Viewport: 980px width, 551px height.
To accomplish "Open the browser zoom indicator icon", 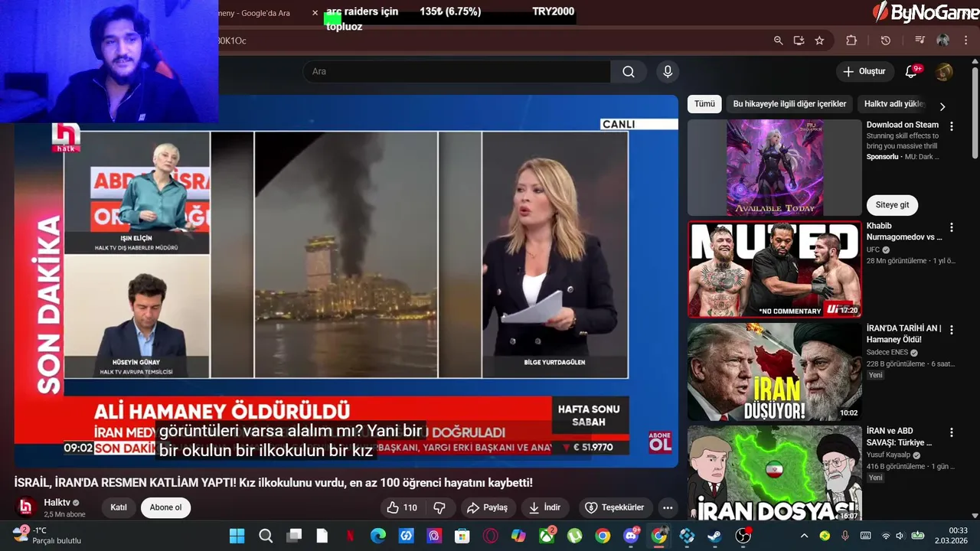I will pos(778,41).
